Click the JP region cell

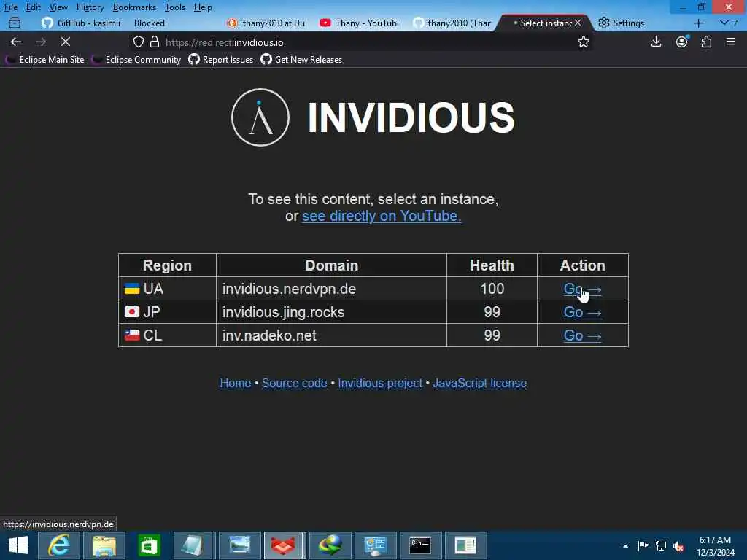167,312
